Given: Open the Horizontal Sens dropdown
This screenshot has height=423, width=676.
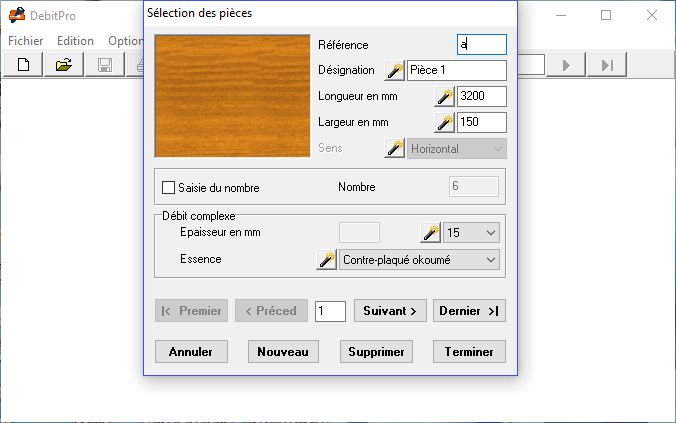Looking at the screenshot, I should [457, 149].
